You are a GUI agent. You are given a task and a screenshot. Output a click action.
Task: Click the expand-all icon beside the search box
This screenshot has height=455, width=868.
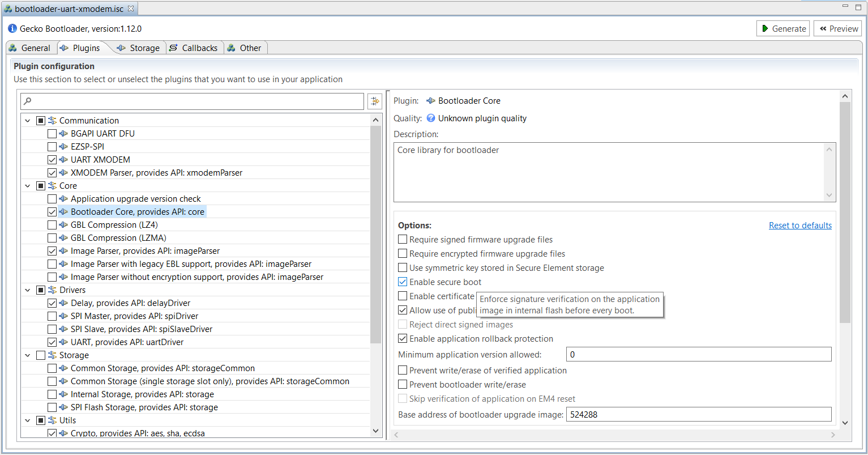[374, 101]
